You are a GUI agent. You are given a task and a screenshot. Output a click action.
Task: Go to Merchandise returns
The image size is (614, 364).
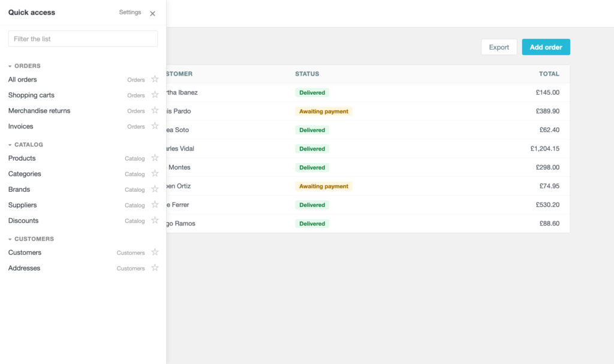39,111
